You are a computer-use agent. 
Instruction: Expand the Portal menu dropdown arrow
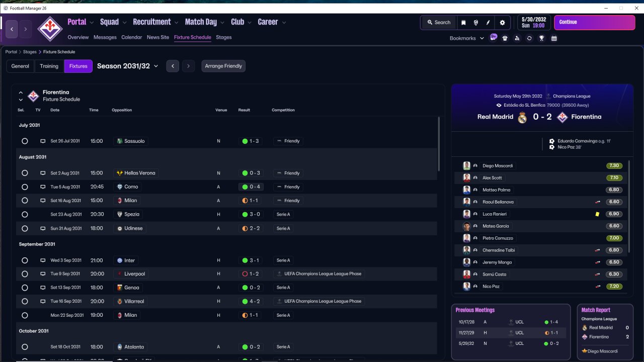point(92,23)
